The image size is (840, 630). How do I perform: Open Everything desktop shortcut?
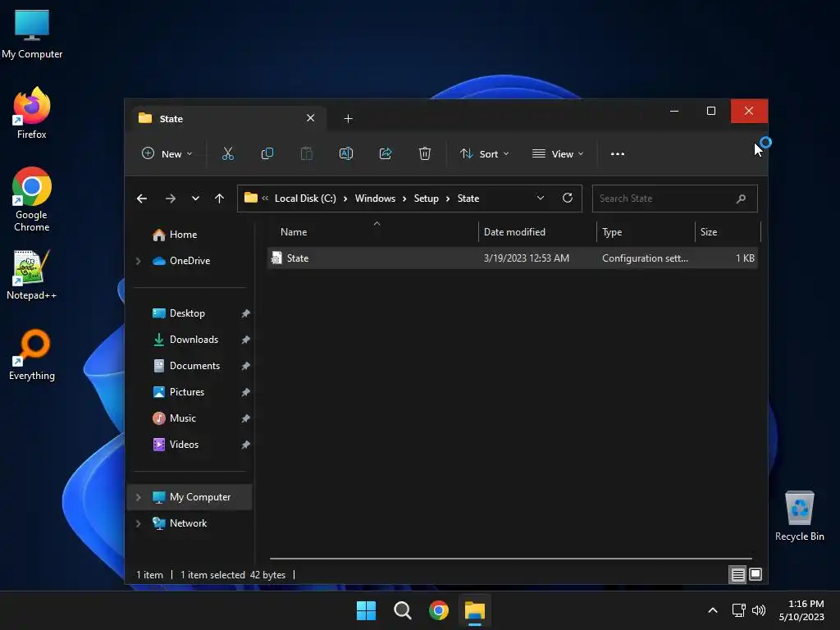tap(32, 354)
